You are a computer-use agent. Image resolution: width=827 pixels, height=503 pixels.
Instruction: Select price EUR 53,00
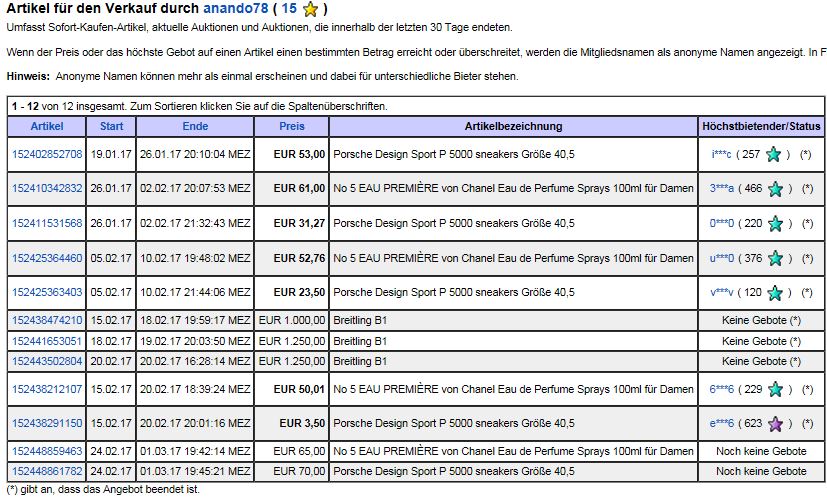[x=299, y=154]
